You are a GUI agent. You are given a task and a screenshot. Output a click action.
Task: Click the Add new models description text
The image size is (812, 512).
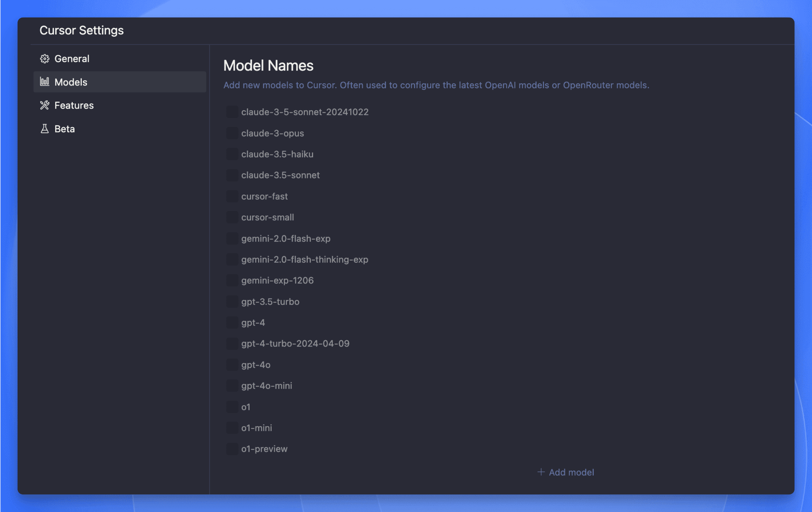point(436,85)
